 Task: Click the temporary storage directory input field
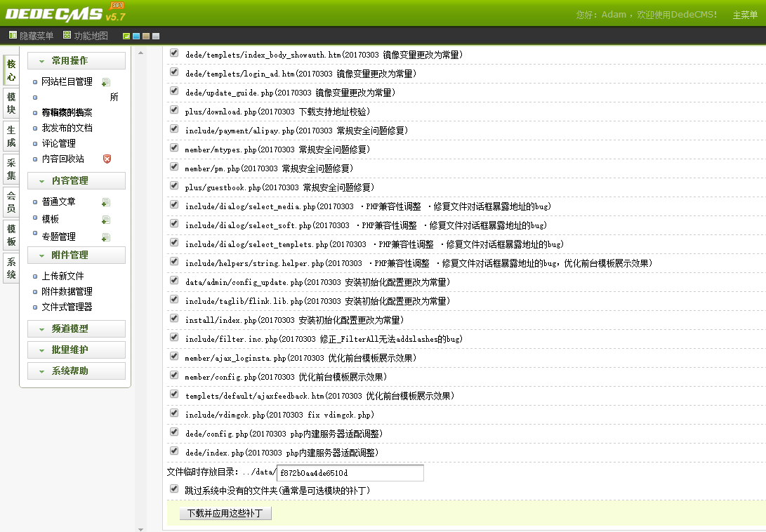[x=351, y=472]
